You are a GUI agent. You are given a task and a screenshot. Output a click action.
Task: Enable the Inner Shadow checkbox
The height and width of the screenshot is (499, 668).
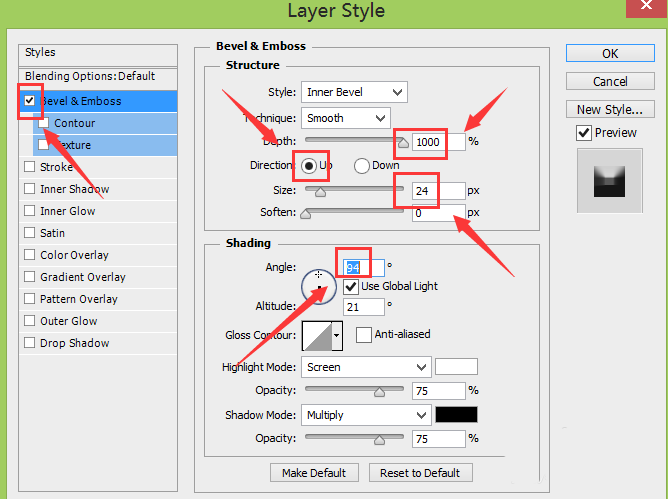(x=29, y=189)
